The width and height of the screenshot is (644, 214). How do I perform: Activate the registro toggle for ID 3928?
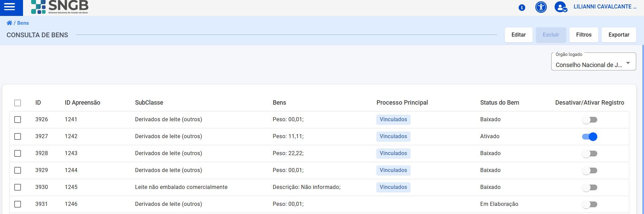point(589,153)
